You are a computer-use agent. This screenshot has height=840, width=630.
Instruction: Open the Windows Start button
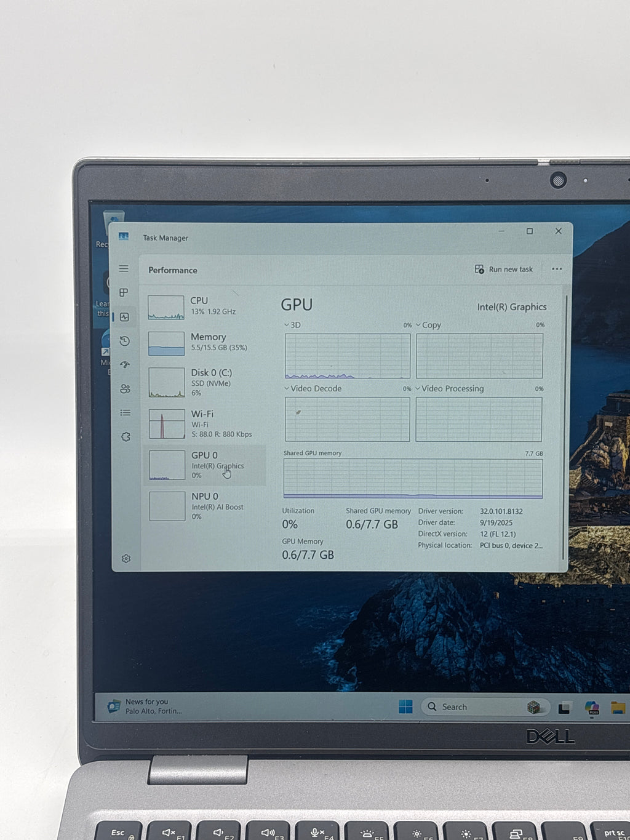(405, 706)
